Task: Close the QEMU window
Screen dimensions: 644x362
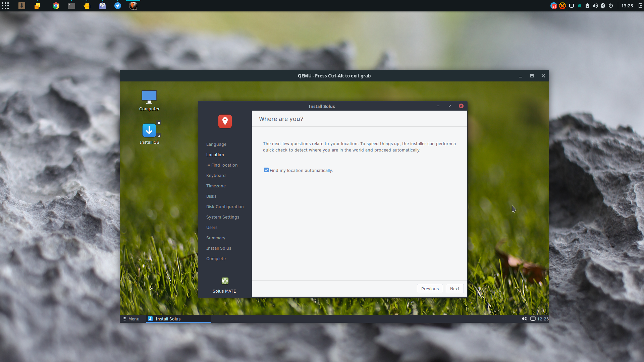Action: (x=543, y=76)
